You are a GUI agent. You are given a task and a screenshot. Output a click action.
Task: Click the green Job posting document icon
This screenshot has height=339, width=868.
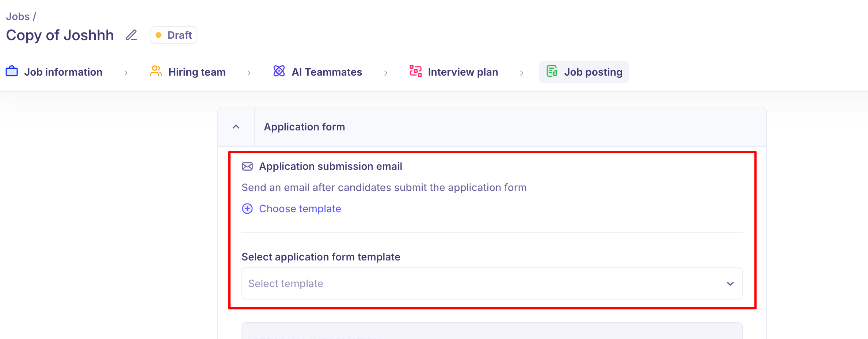point(552,71)
